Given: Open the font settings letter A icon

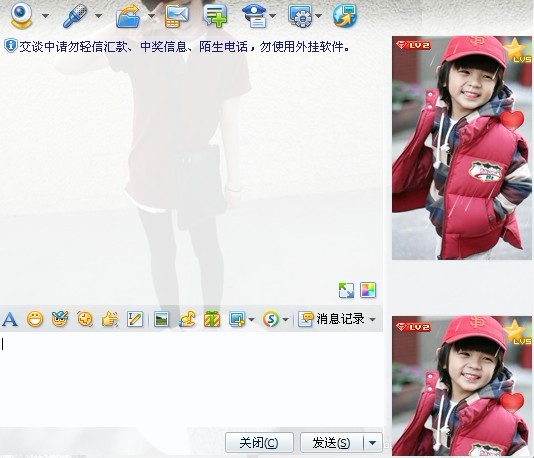Looking at the screenshot, I should pos(10,320).
